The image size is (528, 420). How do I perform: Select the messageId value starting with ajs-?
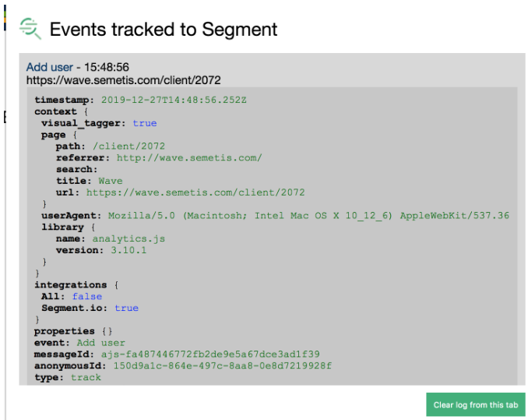tap(210, 354)
